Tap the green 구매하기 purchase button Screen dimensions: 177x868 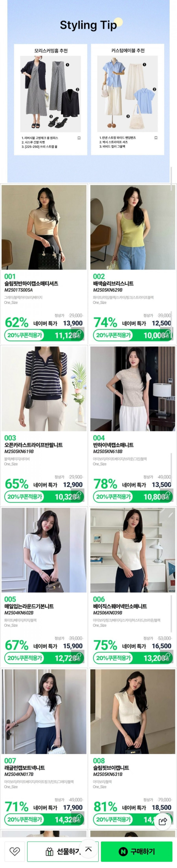[x=137, y=851]
